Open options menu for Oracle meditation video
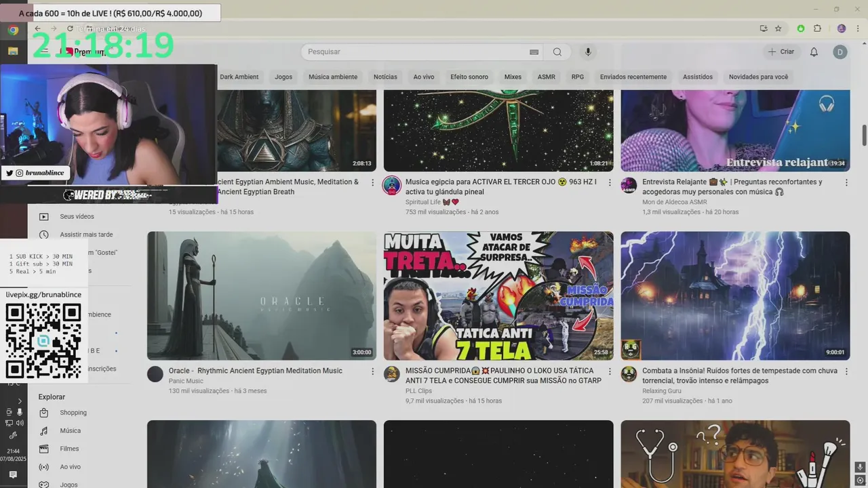The width and height of the screenshot is (868, 488). pyautogui.click(x=372, y=371)
